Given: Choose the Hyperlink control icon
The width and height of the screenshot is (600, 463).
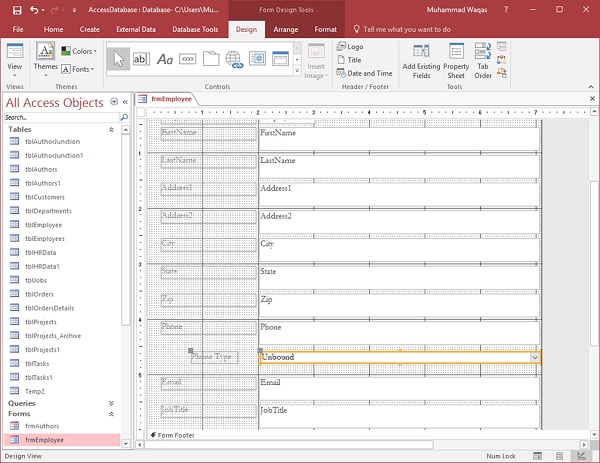Looking at the screenshot, I should (x=234, y=59).
